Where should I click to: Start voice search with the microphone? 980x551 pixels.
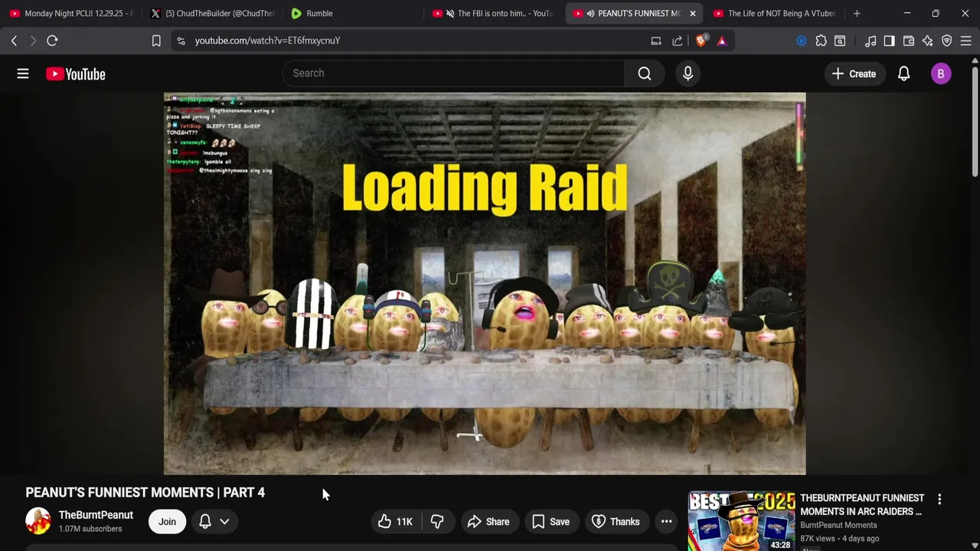[x=688, y=73]
